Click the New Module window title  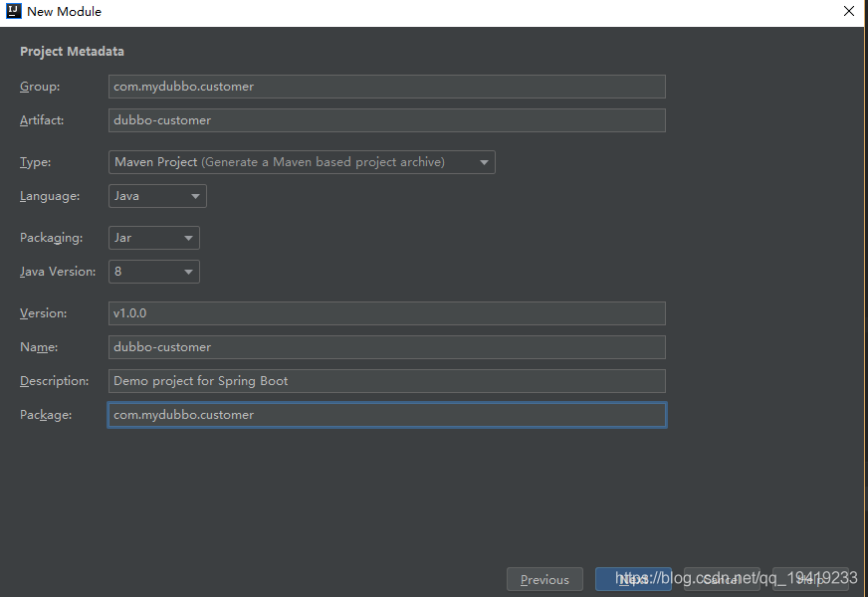point(65,12)
